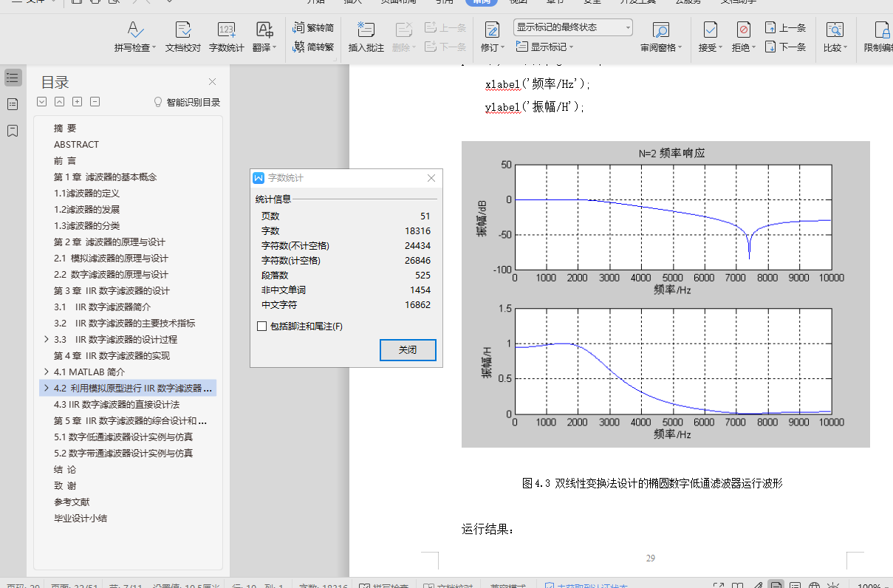Click the xlabel('频率/Hz') code line
893x588 pixels.
point(538,84)
